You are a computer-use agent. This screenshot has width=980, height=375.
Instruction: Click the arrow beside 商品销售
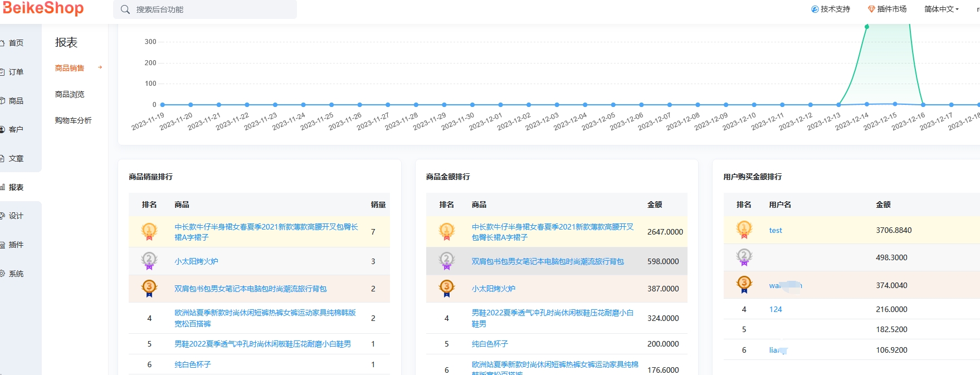tap(100, 67)
